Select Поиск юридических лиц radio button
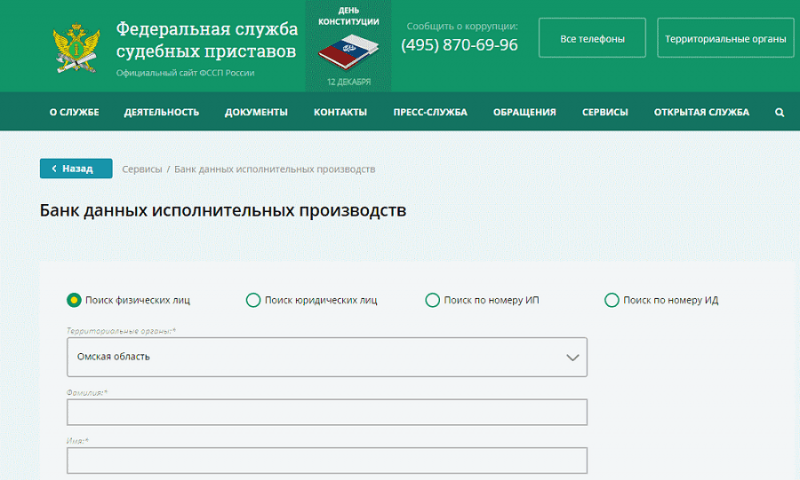This screenshot has width=800, height=480. (253, 300)
